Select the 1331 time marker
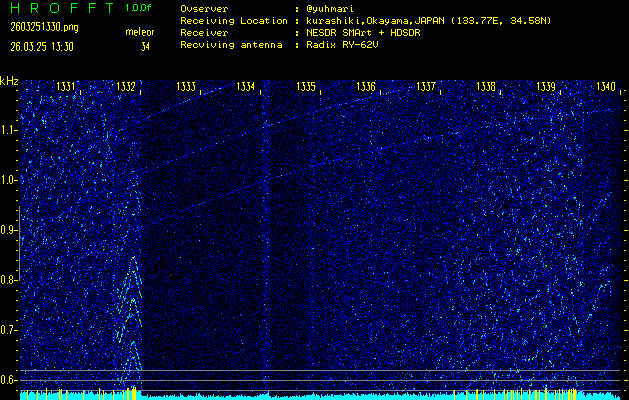Image resolution: width=629 pixels, height=400 pixels. 66,87
